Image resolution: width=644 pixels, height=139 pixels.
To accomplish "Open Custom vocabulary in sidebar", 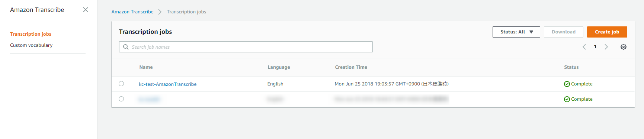I will point(31,45).
